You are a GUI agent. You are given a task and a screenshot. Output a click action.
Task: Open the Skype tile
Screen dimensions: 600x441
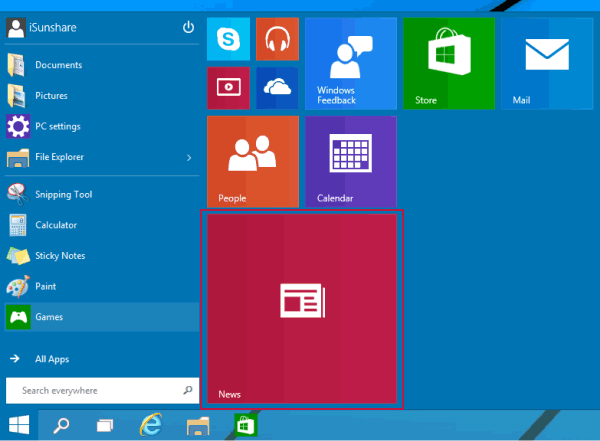tap(228, 39)
